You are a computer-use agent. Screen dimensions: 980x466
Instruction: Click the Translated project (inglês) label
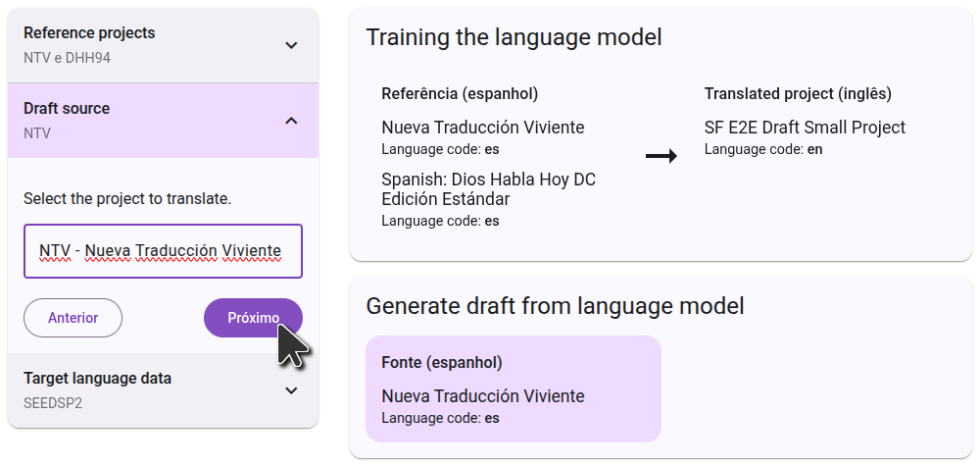click(x=797, y=94)
